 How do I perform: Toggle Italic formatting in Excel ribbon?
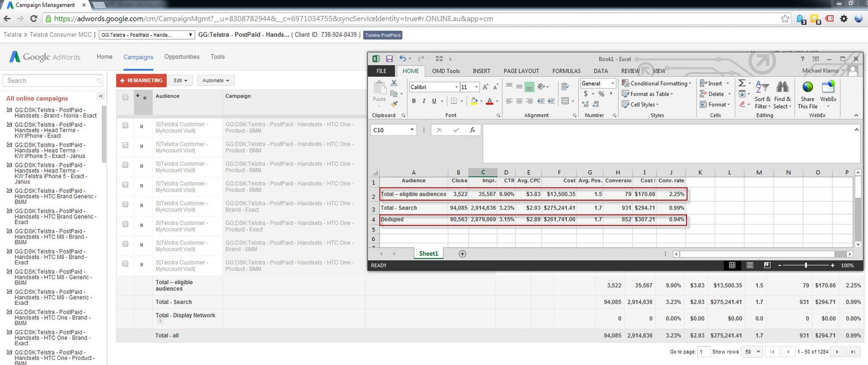click(424, 101)
